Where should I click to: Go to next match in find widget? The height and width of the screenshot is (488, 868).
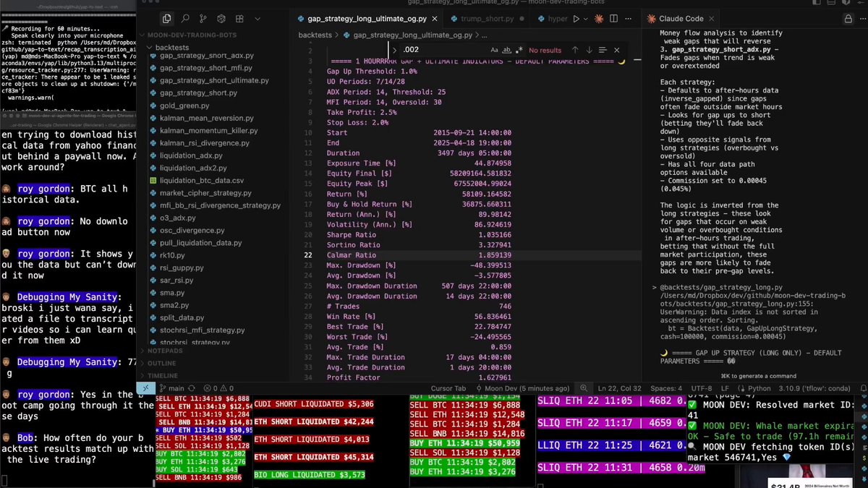click(590, 50)
